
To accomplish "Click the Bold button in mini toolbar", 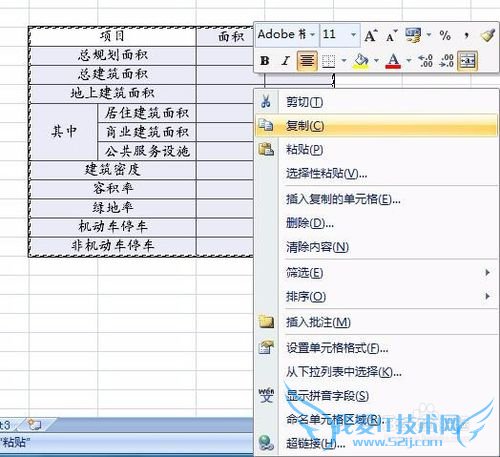I will tap(265, 61).
